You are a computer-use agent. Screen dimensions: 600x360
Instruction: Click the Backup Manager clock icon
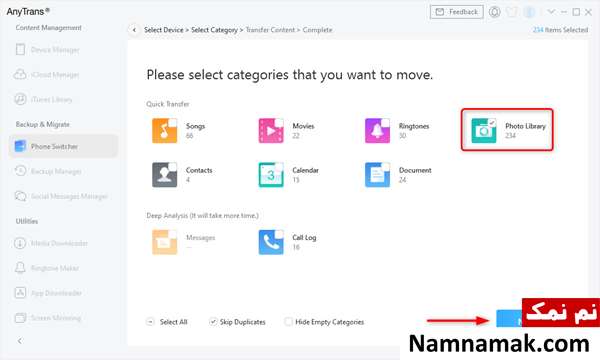20,171
